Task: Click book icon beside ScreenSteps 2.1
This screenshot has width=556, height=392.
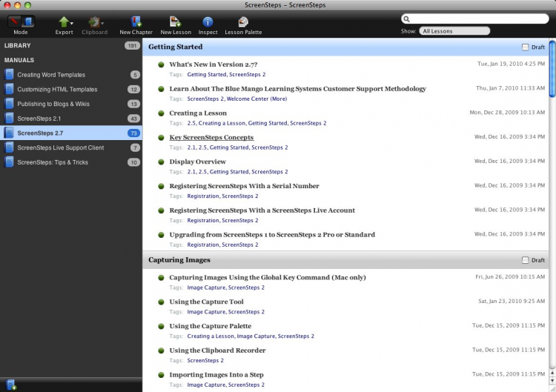Action: pos(9,118)
